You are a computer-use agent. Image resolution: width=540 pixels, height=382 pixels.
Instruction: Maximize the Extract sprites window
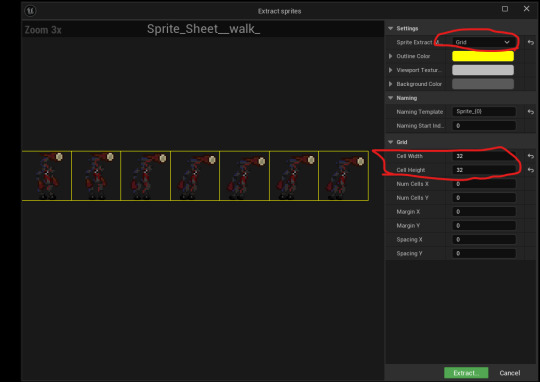[x=505, y=9]
